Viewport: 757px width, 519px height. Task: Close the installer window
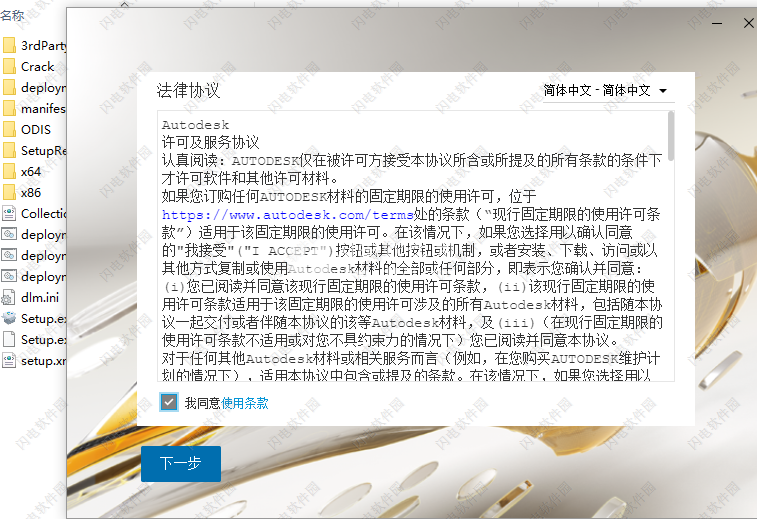(x=748, y=23)
